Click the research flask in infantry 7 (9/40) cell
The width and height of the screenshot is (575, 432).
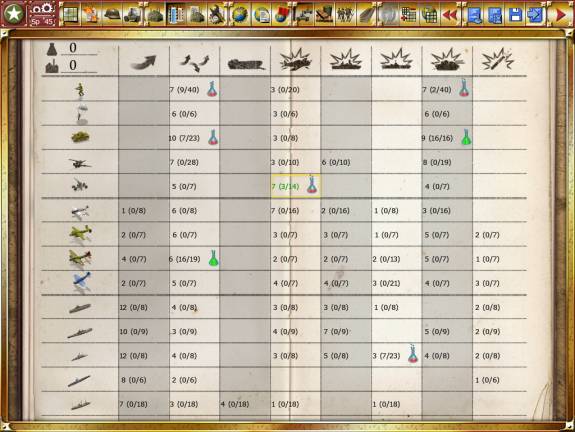coord(212,89)
